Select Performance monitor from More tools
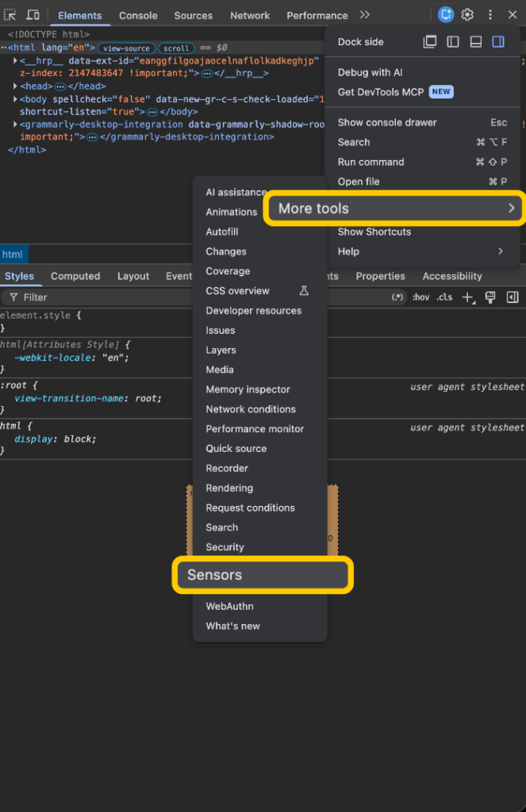Screen dimensions: 526x812 click(259, 429)
